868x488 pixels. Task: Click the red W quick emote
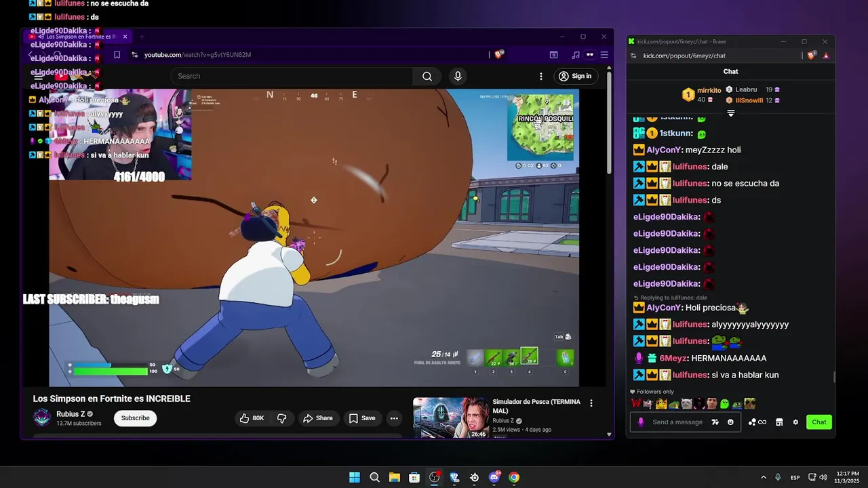click(x=636, y=404)
